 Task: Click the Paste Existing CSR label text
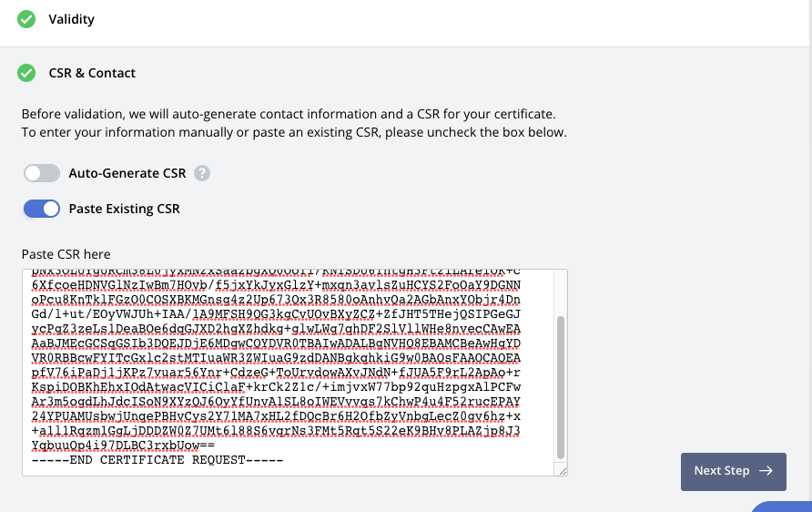pyautogui.click(x=125, y=209)
